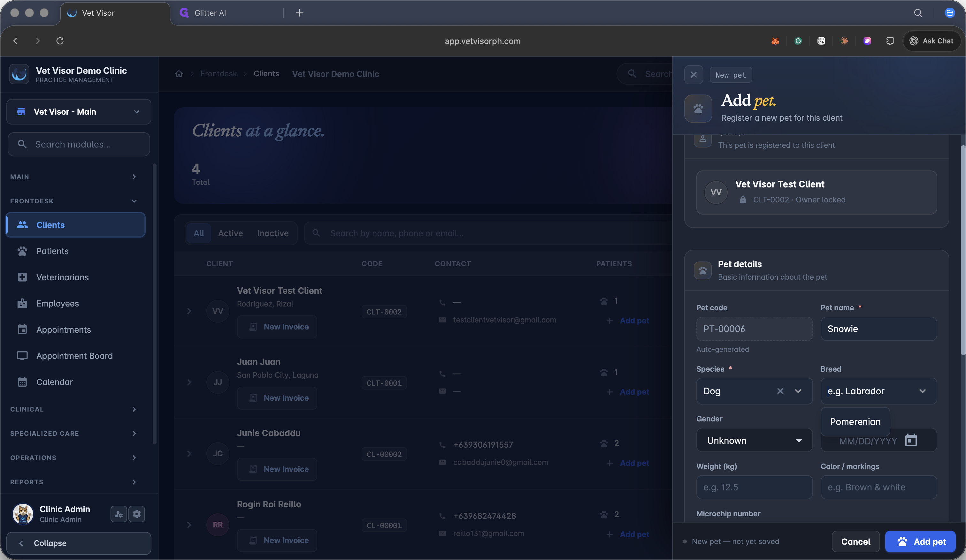Click the blue Add pet submit button
The height and width of the screenshot is (560, 966).
tap(920, 541)
